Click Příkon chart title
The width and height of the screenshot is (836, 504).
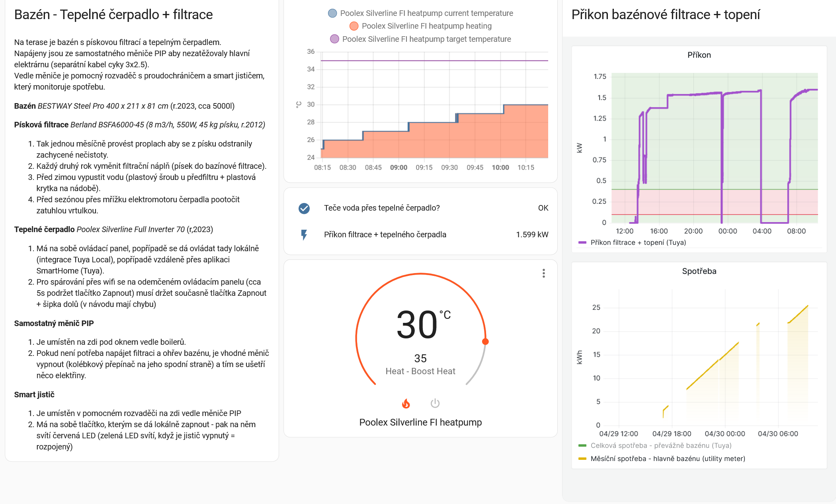[x=699, y=55]
